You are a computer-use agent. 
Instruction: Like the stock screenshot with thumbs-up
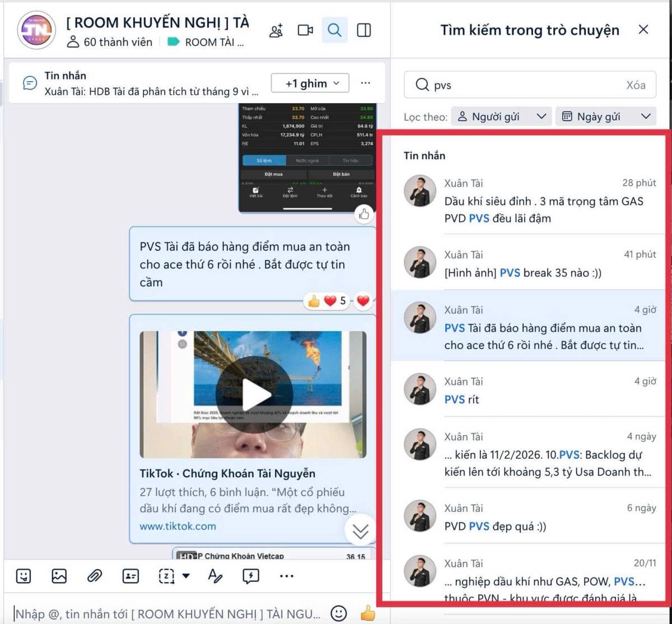pyautogui.click(x=364, y=214)
